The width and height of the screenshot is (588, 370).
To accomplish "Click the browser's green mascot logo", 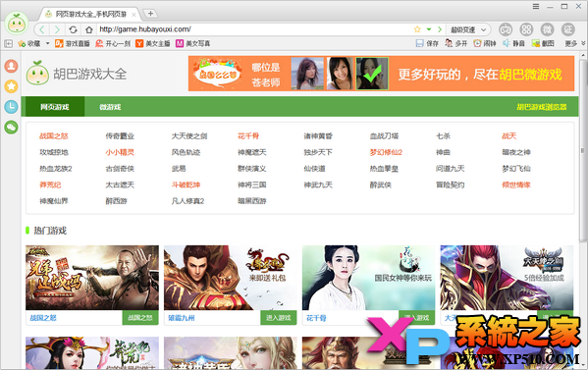I will click(x=16, y=24).
